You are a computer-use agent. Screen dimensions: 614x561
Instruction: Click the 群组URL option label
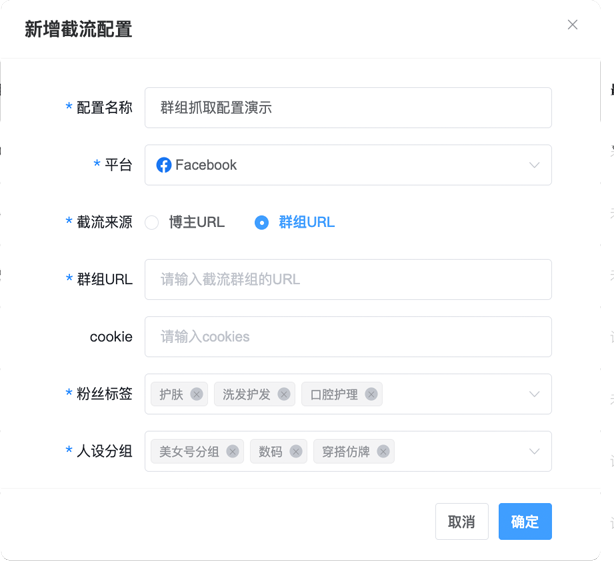coord(307,222)
